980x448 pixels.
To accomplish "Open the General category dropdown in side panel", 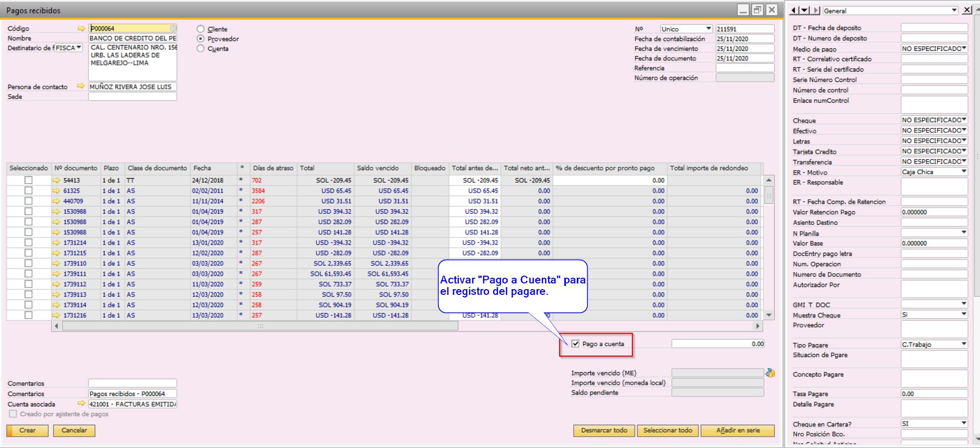I will (890, 10).
